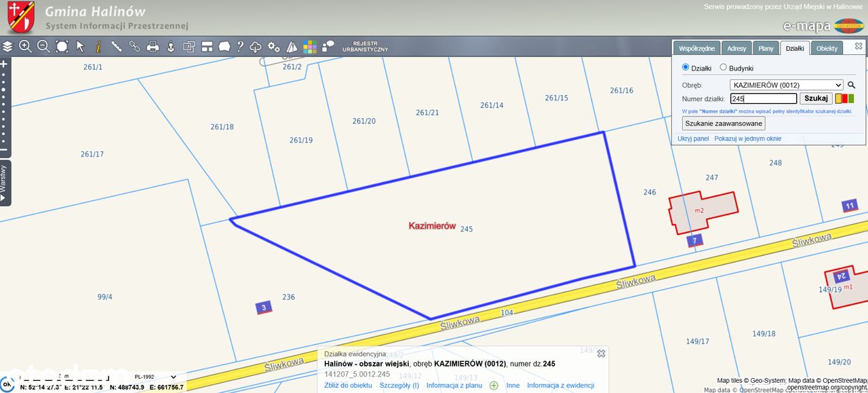Screen dimensions: 868x393
Task: Open the print map tool
Action: (153, 47)
